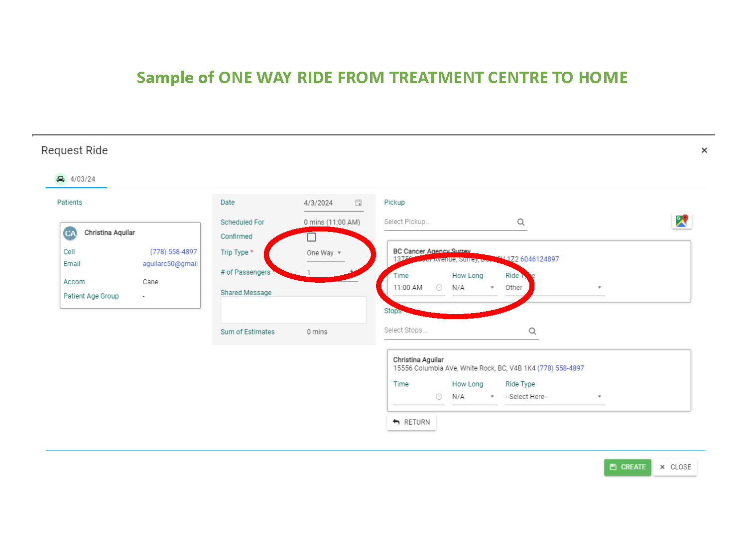Expand the pickup How Long dropdown
The height and width of the screenshot is (560, 747).
pos(474,288)
